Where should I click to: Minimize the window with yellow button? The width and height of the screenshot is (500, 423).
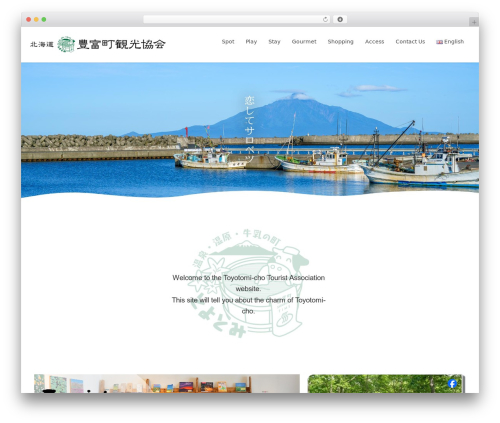[36, 20]
